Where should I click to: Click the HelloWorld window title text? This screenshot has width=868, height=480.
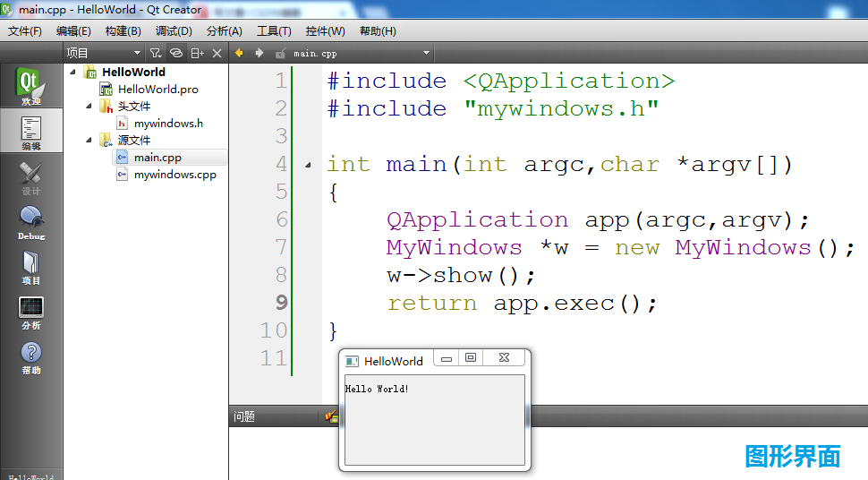[x=394, y=362]
